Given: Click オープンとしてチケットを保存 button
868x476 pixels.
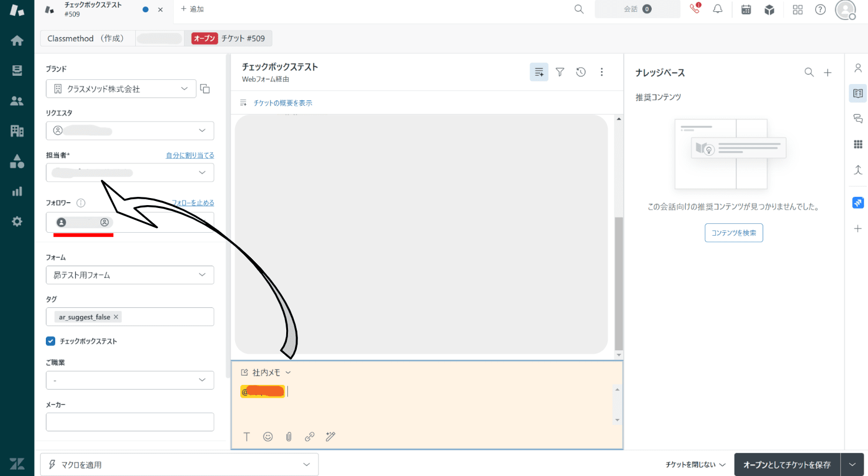Looking at the screenshot, I should [787, 464].
